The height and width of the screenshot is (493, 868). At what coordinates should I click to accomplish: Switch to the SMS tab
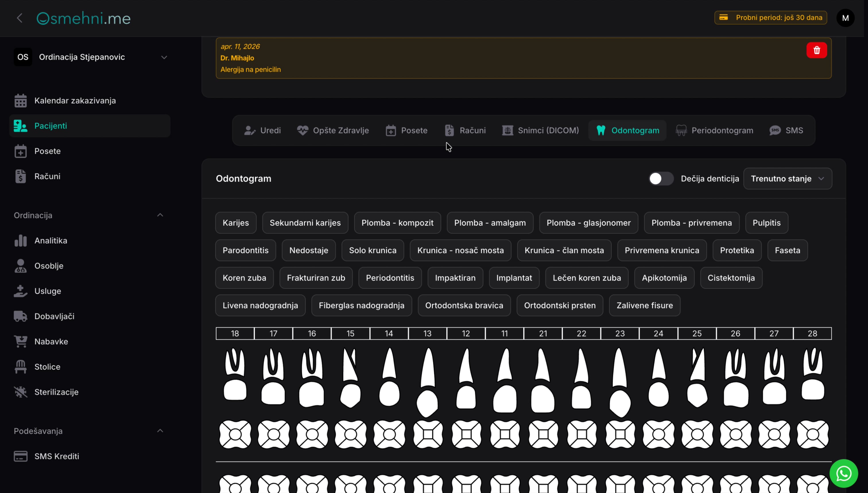click(786, 130)
